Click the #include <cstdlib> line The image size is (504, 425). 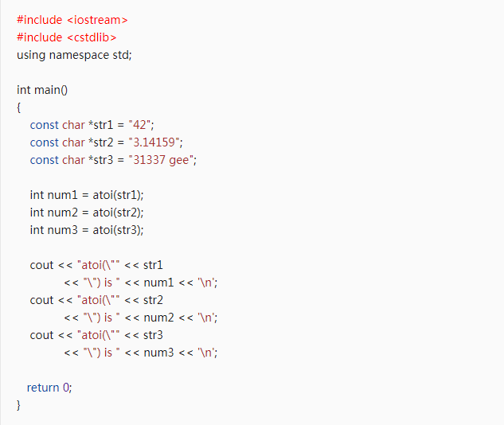click(70, 37)
